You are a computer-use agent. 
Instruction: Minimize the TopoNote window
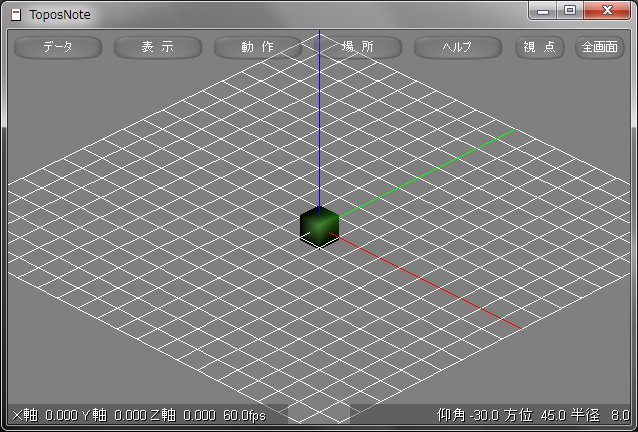pos(543,11)
